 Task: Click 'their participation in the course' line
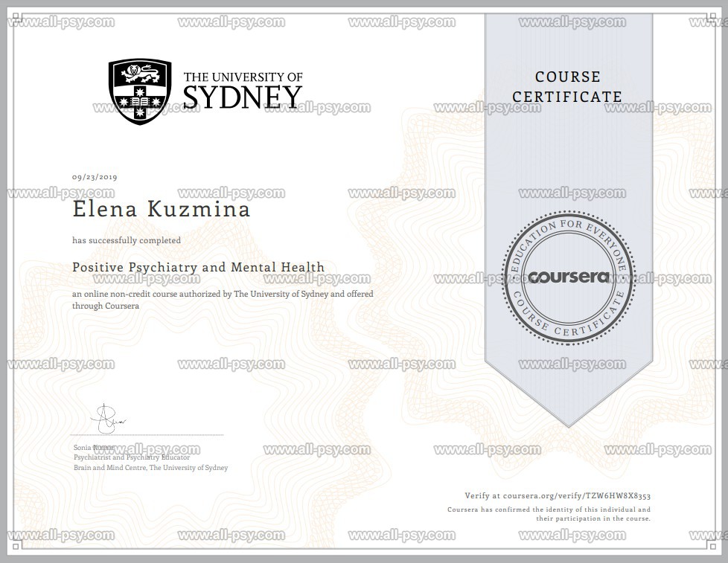593,518
